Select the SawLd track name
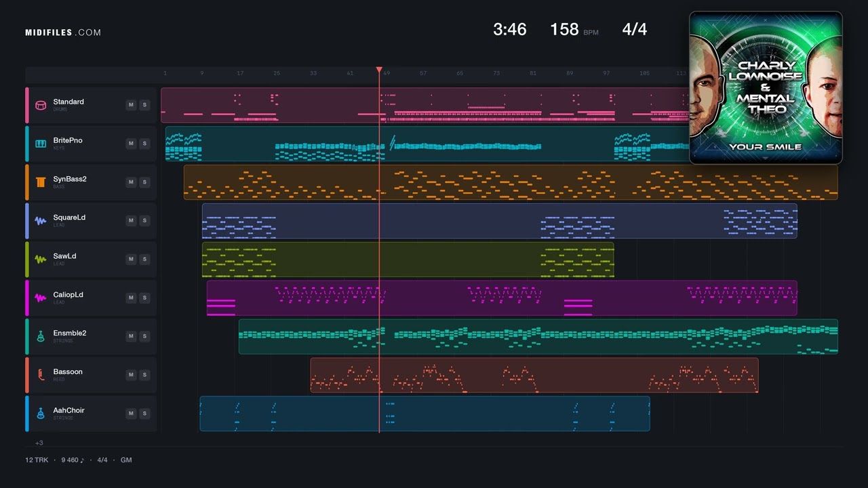 point(64,256)
